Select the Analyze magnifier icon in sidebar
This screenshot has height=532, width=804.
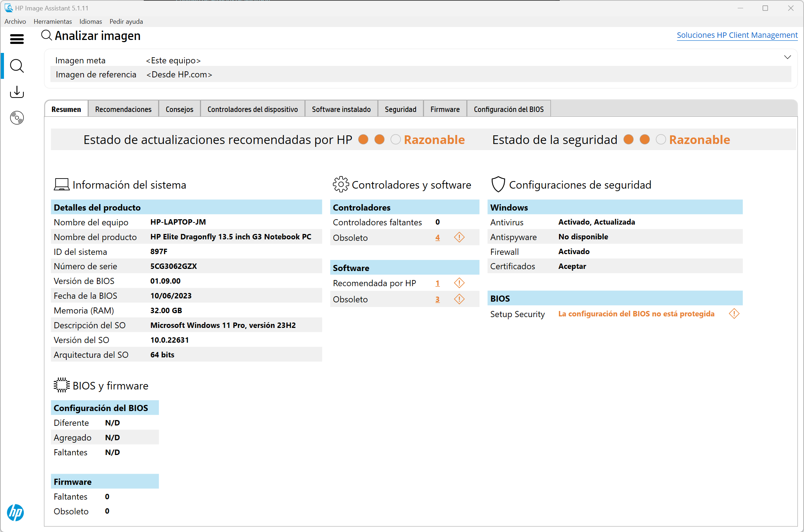[x=17, y=66]
